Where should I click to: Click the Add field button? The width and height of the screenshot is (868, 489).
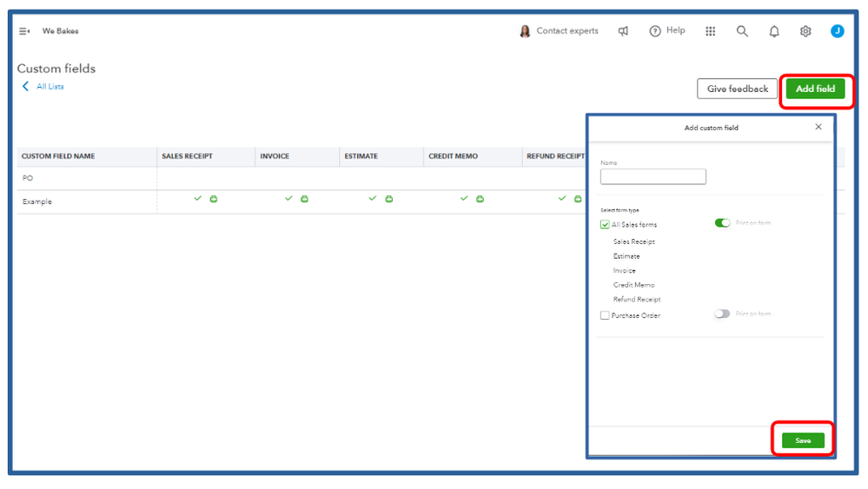(x=815, y=89)
